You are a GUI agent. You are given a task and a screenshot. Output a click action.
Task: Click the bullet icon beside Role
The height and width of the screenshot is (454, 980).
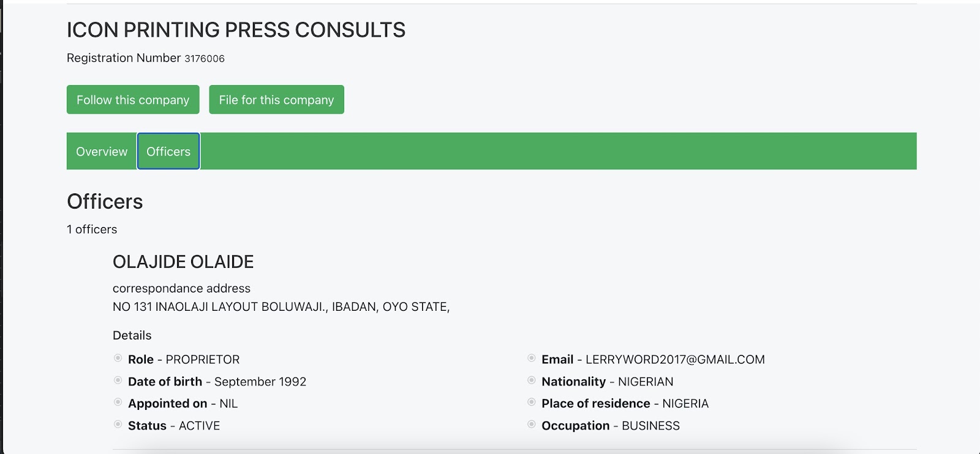118,359
